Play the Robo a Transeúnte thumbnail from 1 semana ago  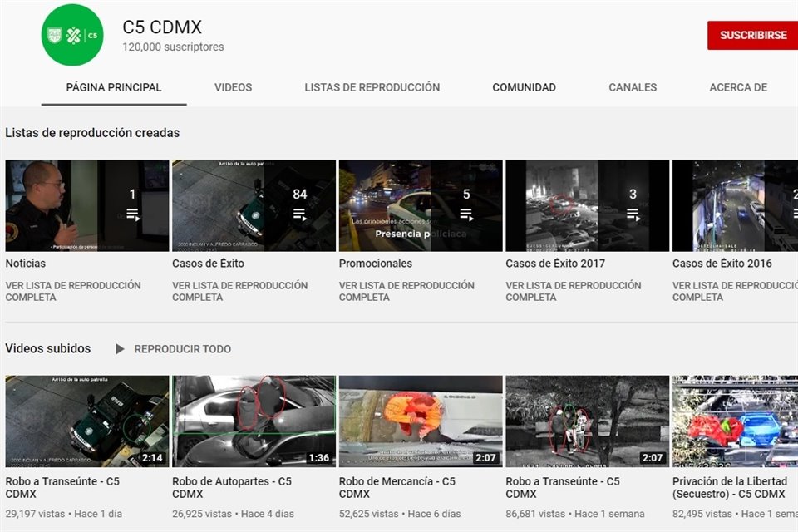pos(588,421)
